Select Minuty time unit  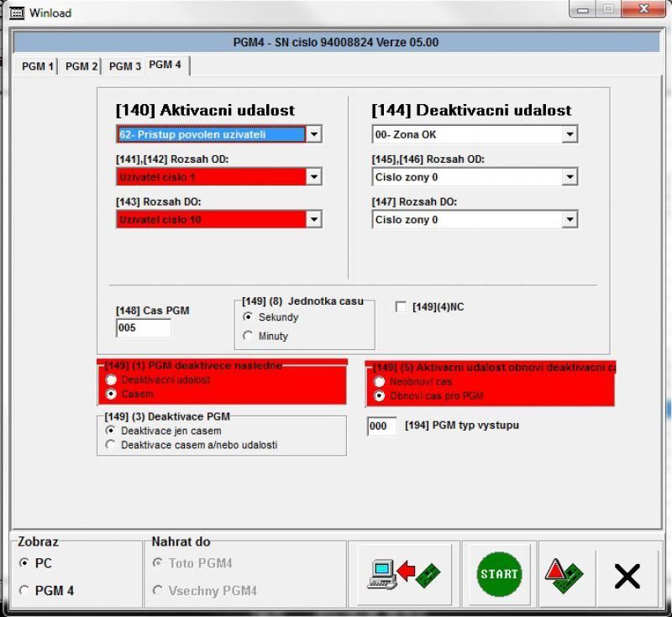coord(248,336)
